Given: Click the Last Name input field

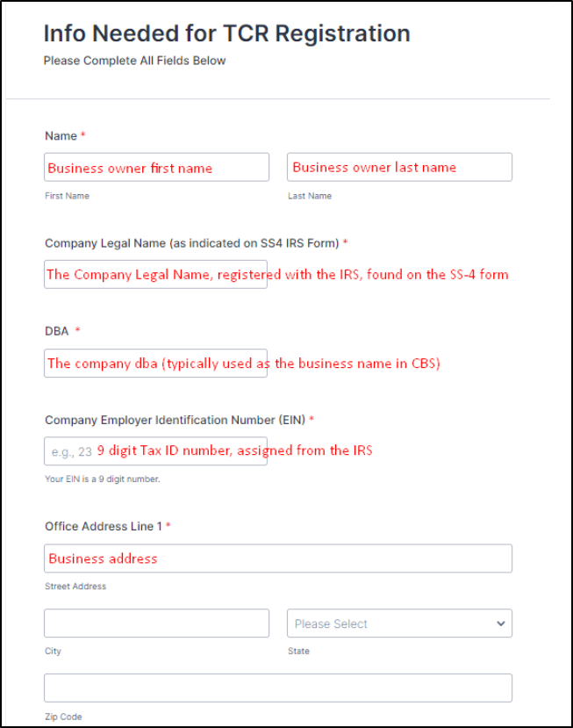Looking at the screenshot, I should [399, 167].
